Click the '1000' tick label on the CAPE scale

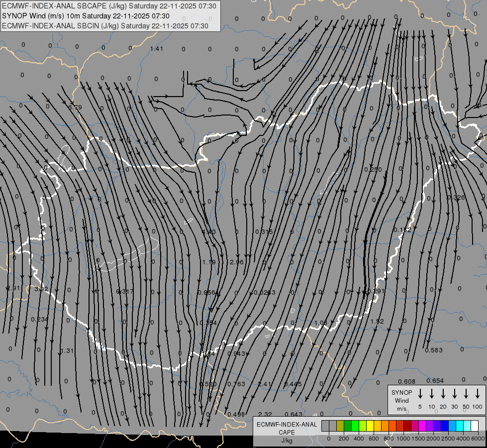click(x=403, y=439)
